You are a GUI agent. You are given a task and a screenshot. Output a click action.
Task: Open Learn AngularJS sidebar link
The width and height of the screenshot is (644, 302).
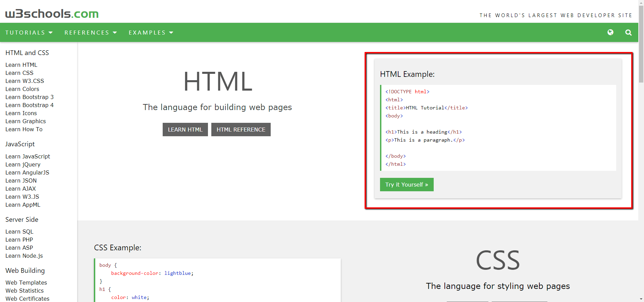(28, 172)
